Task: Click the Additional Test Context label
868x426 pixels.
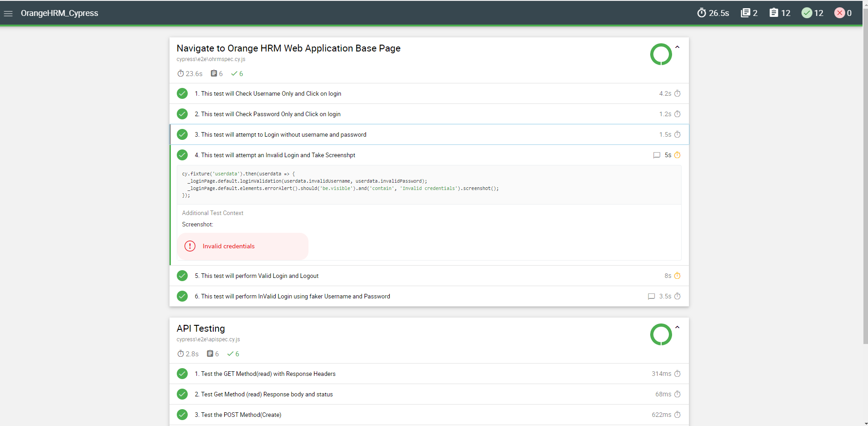Action: [213, 213]
